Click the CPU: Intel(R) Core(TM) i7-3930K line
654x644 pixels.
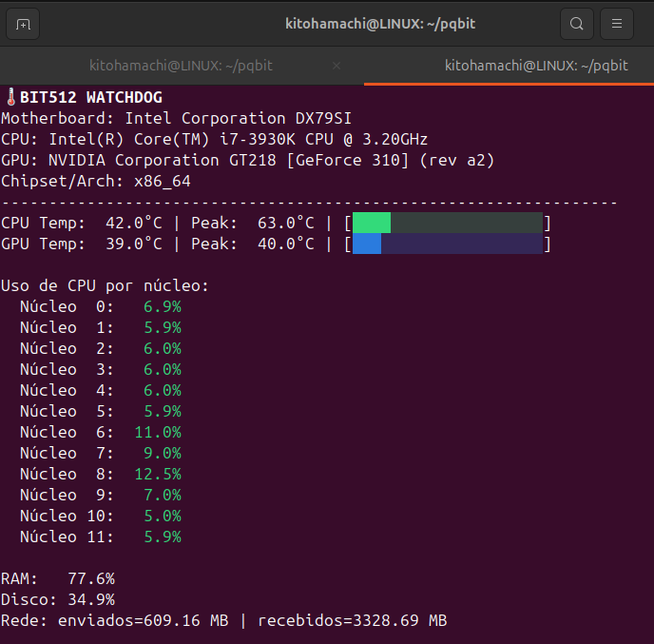[x=215, y=139]
